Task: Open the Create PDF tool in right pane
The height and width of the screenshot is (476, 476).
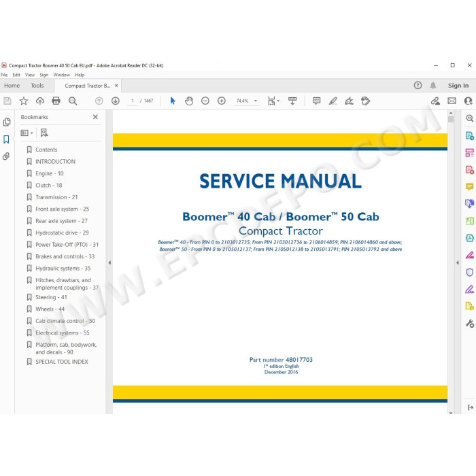Action: (469, 170)
